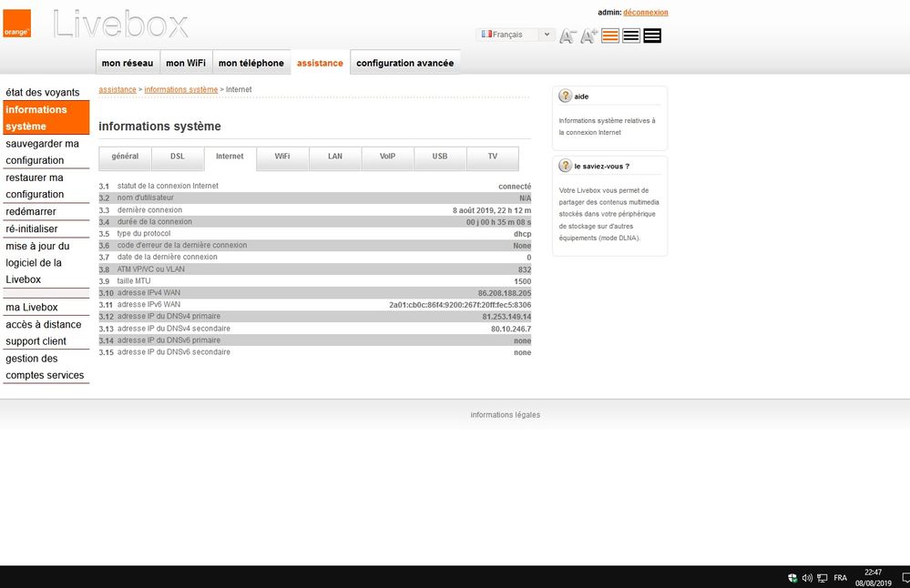This screenshot has height=588, width=910.
Task: Follow the 'assistance' breadcrumb link
Action: pos(118,89)
